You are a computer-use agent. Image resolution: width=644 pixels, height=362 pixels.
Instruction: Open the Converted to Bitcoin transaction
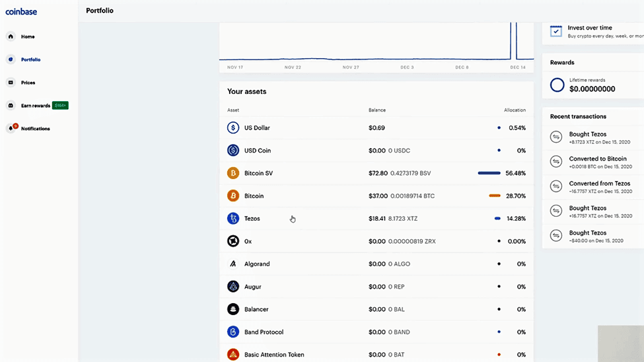(593, 163)
